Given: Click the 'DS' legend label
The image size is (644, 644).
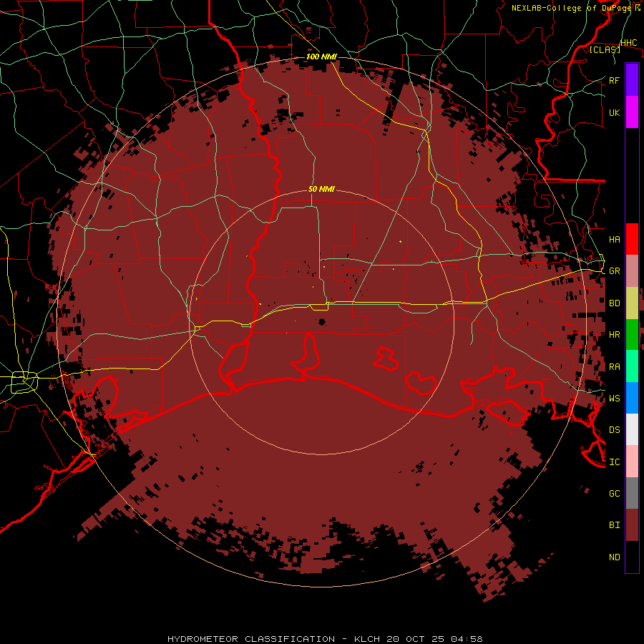Looking at the screenshot, I should (x=615, y=430).
